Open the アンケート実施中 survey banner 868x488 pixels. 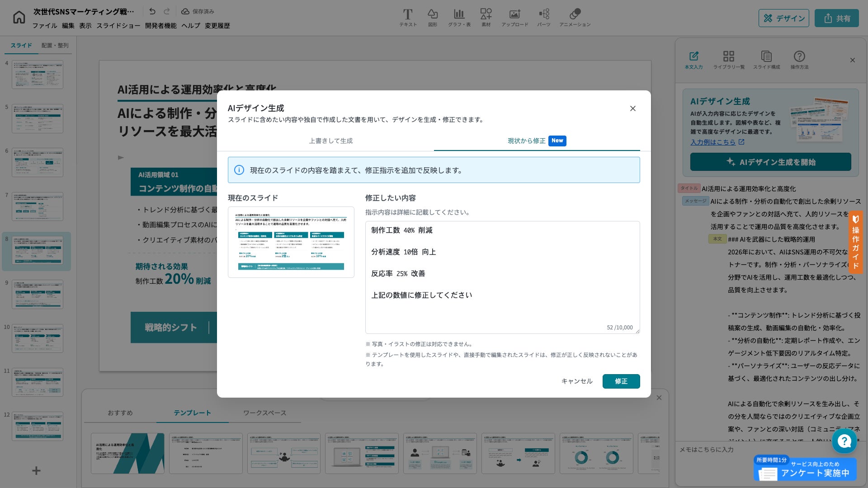pos(805,469)
